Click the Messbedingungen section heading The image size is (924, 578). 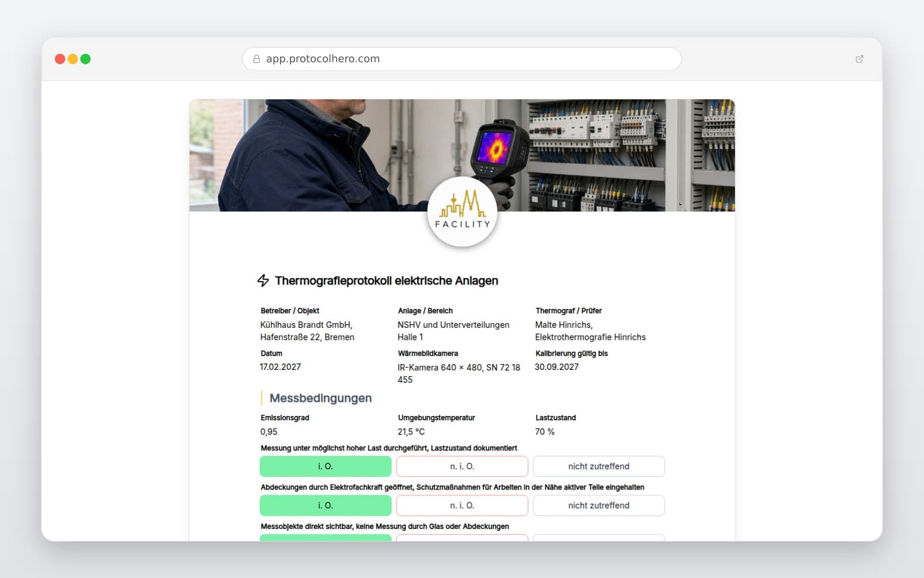coord(321,398)
